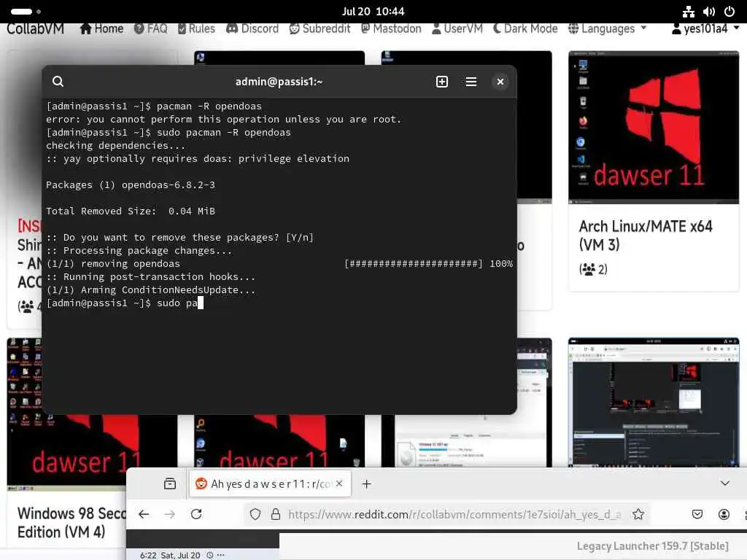Expand the Firefox list all tabs chevron
Image resolution: width=747 pixels, height=560 pixels.
coord(724,483)
